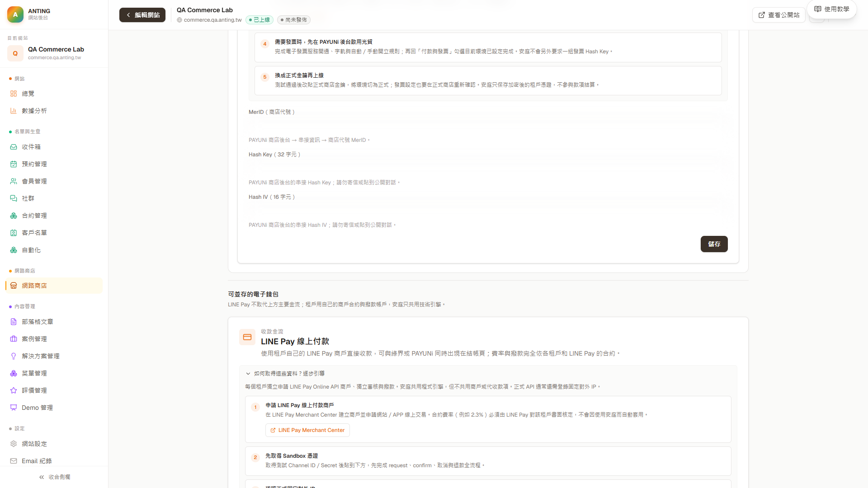Open 會員管理 members icon
This screenshot has width=868, height=488.
(x=14, y=181)
